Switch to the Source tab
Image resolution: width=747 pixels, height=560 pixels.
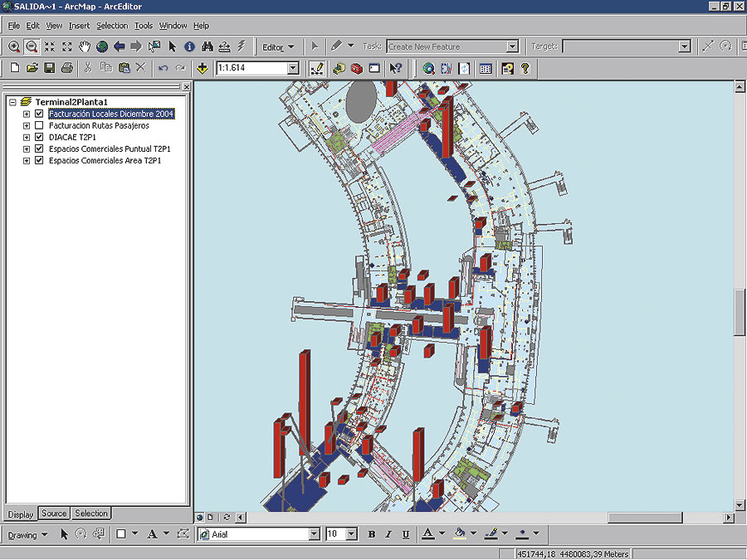click(x=54, y=514)
